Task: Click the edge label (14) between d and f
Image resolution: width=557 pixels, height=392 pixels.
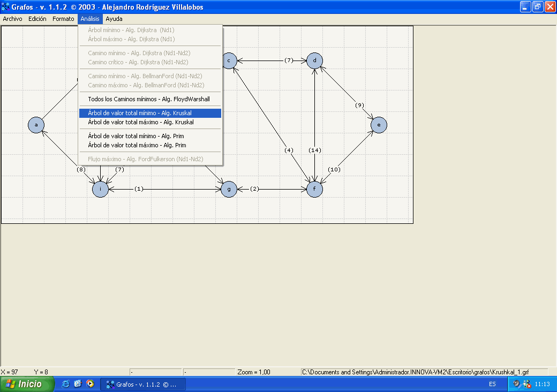Action: pyautogui.click(x=315, y=150)
